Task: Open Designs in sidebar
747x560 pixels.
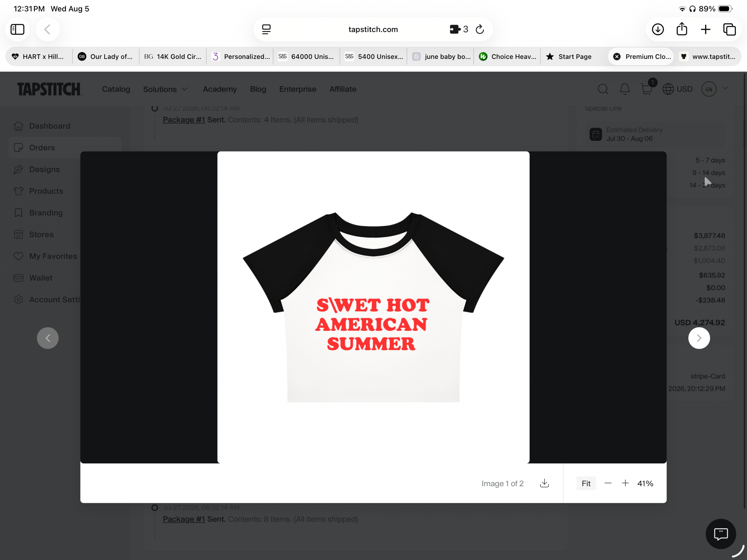Action: 45,169
